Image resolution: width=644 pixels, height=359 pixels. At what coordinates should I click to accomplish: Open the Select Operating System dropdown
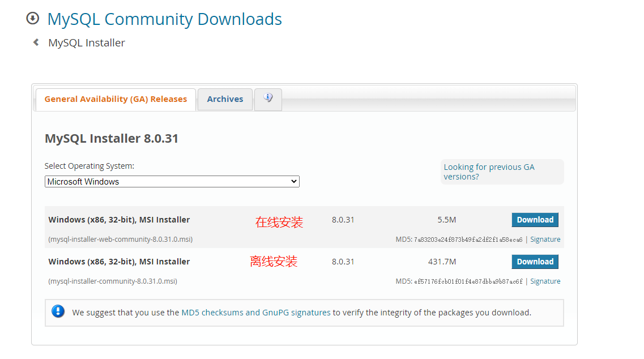point(172,182)
